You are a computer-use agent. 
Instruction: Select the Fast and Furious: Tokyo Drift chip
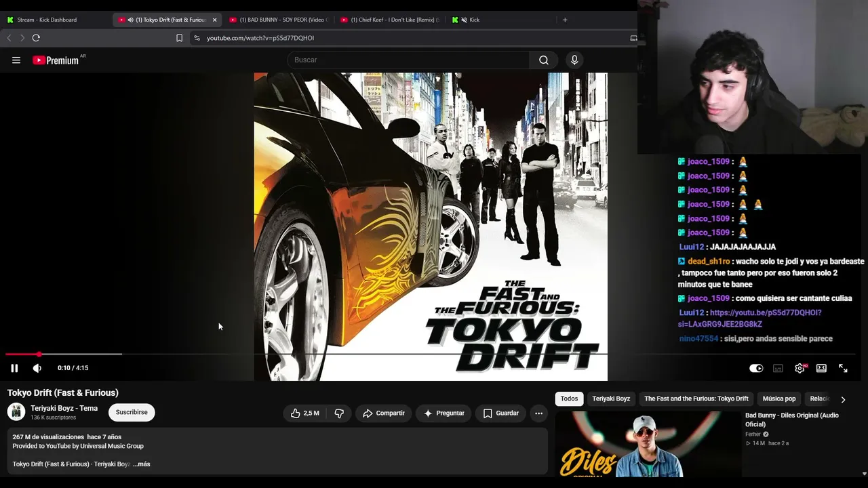pyautogui.click(x=696, y=399)
